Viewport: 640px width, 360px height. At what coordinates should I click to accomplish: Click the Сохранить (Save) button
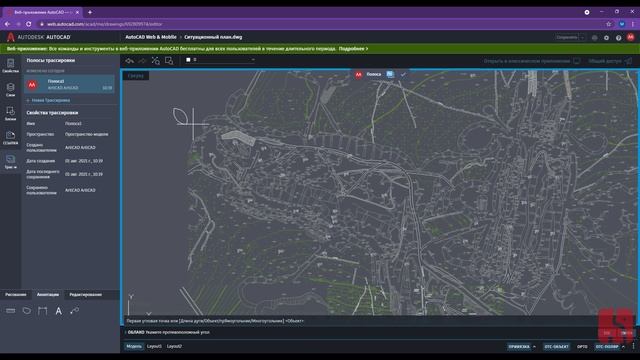point(567,37)
